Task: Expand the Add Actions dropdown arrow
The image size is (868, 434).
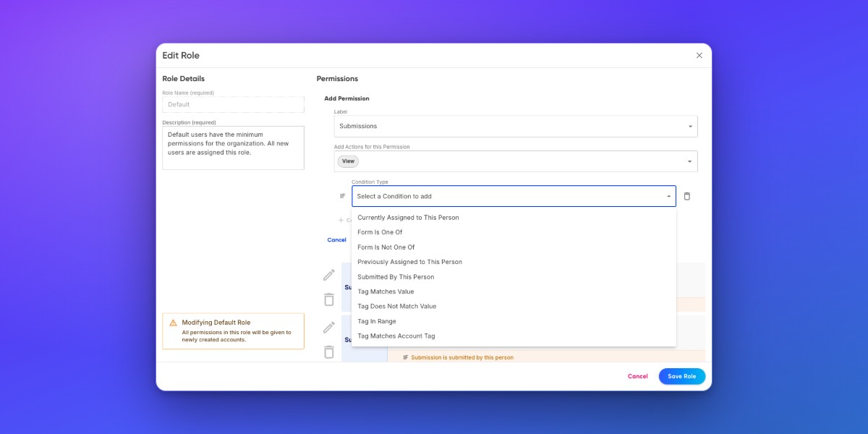Action: tap(689, 161)
